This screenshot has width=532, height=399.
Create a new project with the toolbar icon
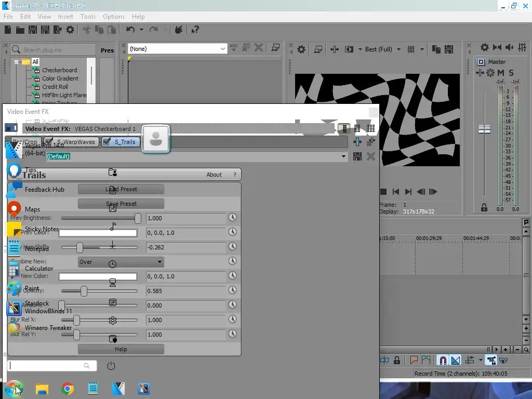pos(7,30)
